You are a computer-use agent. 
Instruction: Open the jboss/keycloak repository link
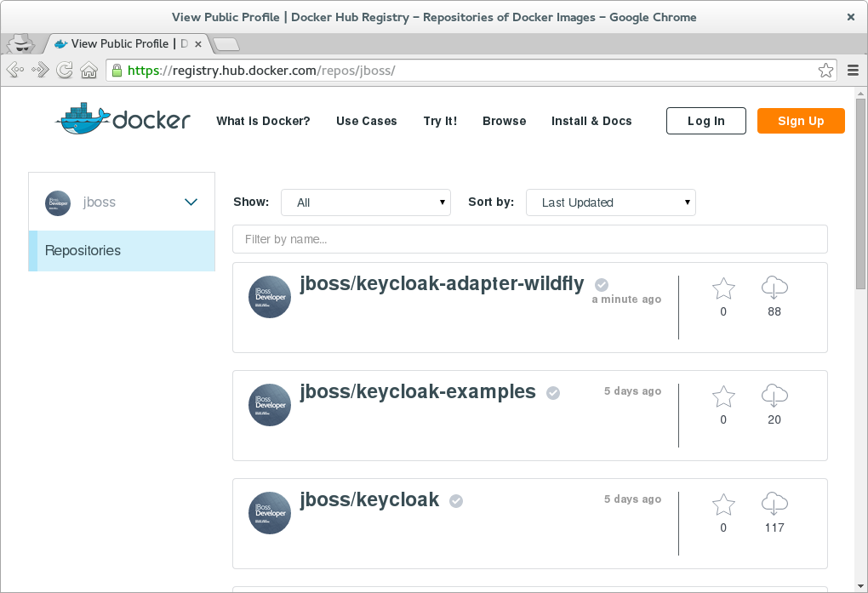point(369,499)
